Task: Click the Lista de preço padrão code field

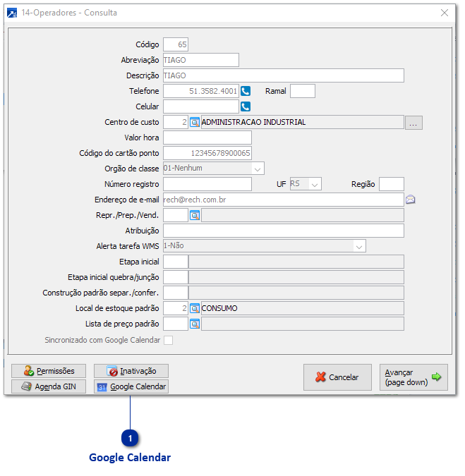Action: pyautogui.click(x=176, y=324)
